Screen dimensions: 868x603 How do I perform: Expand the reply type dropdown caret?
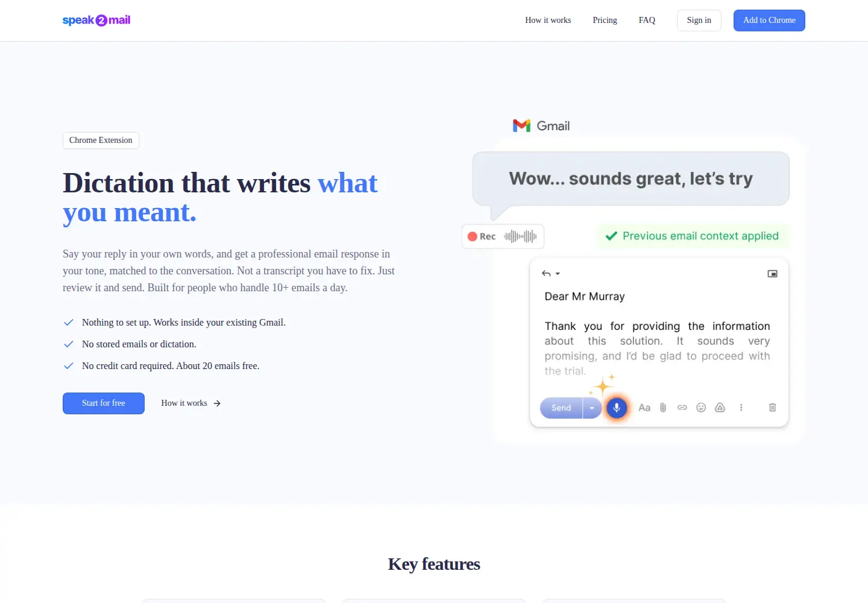[558, 274]
